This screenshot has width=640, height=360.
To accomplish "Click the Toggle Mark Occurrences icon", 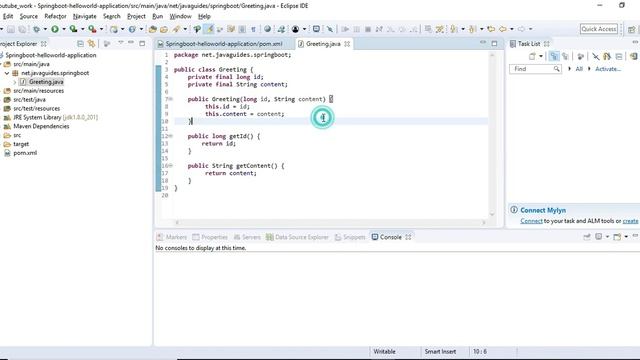I will [x=209, y=29].
